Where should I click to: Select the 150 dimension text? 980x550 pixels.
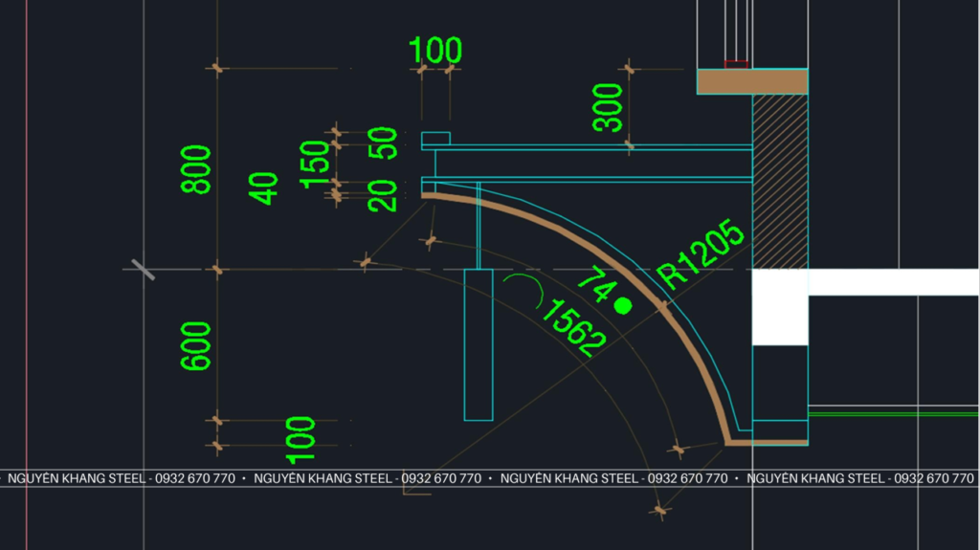click(314, 165)
